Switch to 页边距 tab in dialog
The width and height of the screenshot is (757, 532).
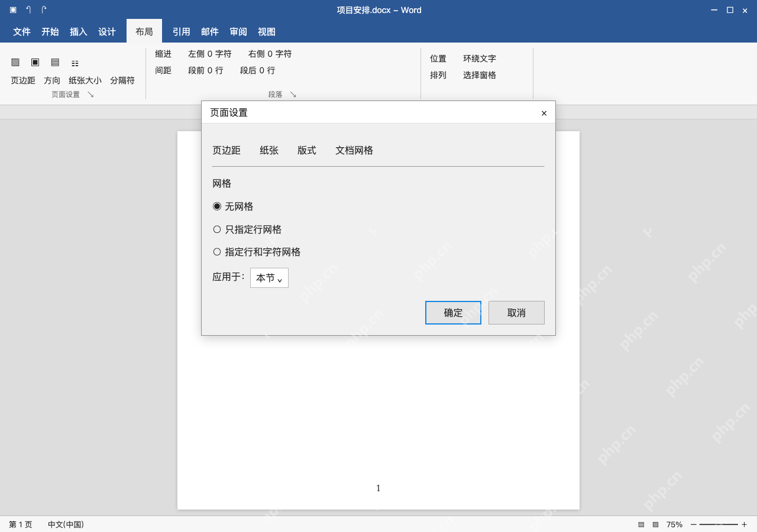pyautogui.click(x=227, y=150)
